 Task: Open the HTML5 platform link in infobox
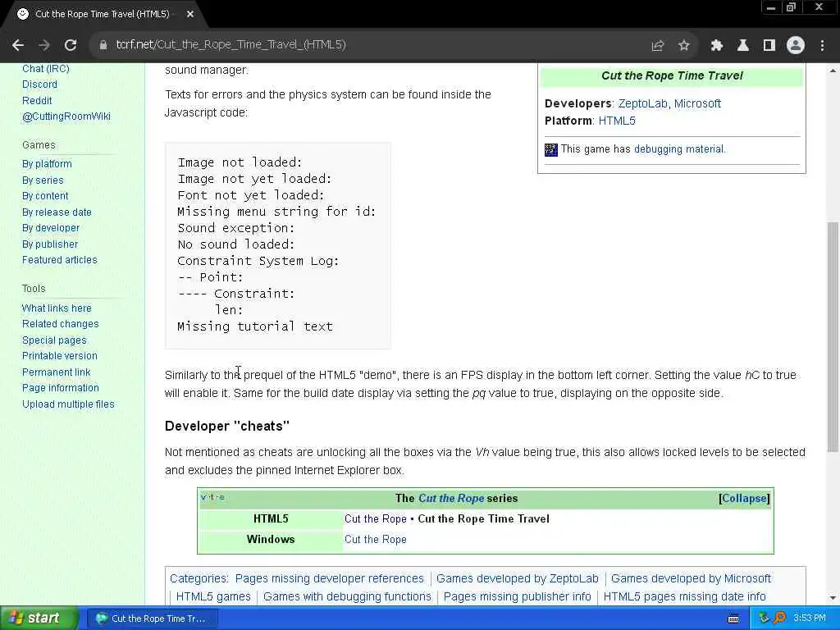pos(617,121)
